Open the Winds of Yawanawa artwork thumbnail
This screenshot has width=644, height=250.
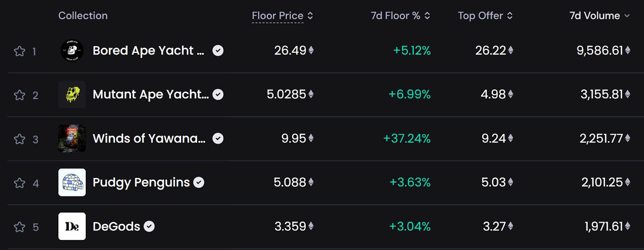click(x=72, y=138)
